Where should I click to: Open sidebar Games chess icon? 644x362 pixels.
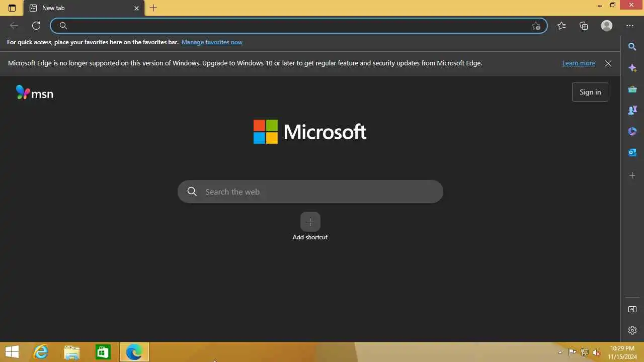coord(632,110)
